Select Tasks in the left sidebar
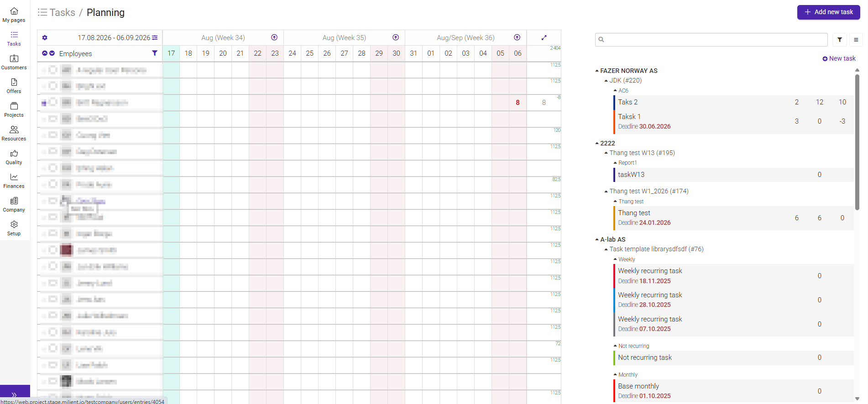Image resolution: width=868 pixels, height=404 pixels. (14, 38)
